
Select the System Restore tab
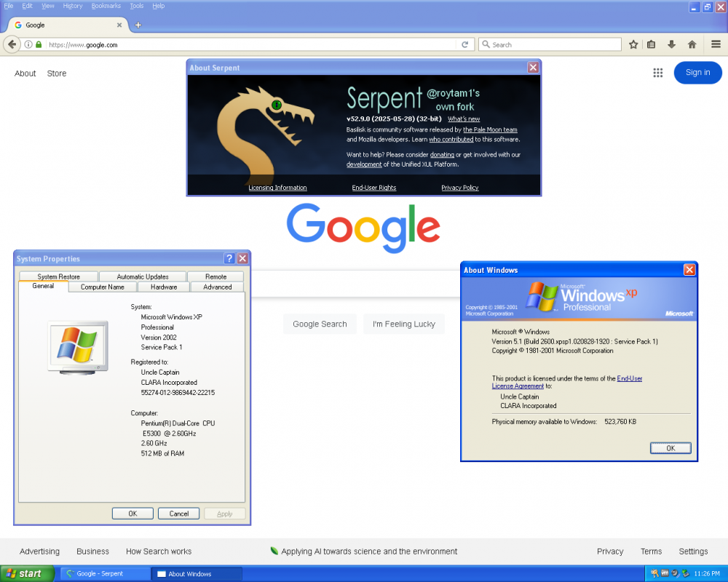click(58, 276)
